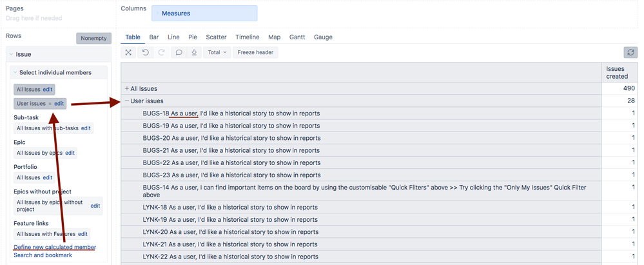Screen dimensions: 644x265
Task: Collapse the User issues table row
Action: (127, 101)
